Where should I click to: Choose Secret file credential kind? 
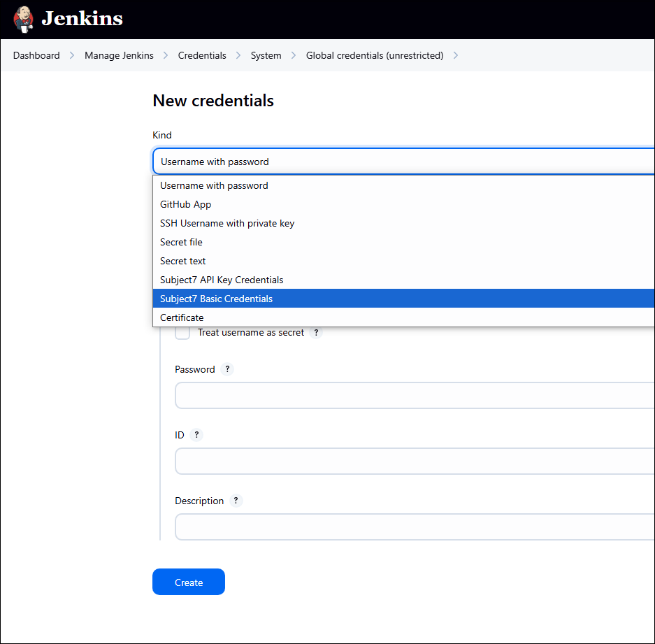pyautogui.click(x=181, y=242)
